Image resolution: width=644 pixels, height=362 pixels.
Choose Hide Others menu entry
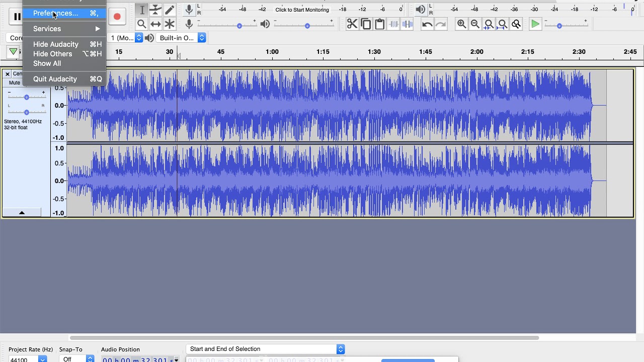click(64, 54)
